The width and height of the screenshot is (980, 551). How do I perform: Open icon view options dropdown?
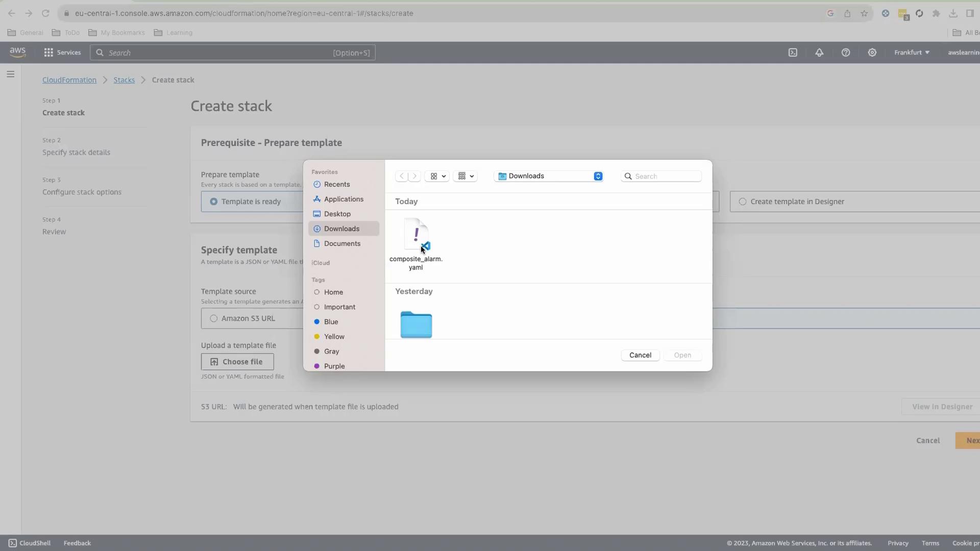click(437, 176)
